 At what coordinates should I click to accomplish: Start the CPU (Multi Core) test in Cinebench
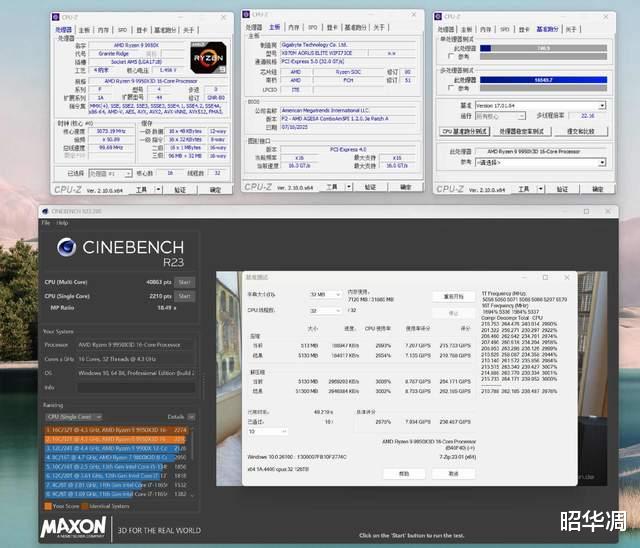tap(184, 282)
